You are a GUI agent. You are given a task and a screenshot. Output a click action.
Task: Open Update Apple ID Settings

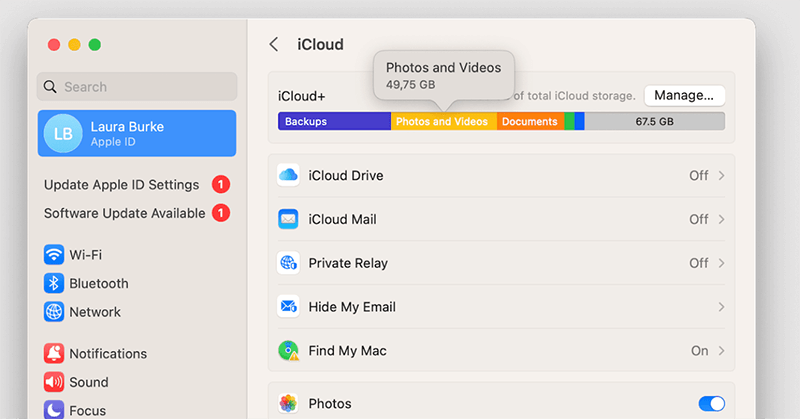tap(121, 184)
